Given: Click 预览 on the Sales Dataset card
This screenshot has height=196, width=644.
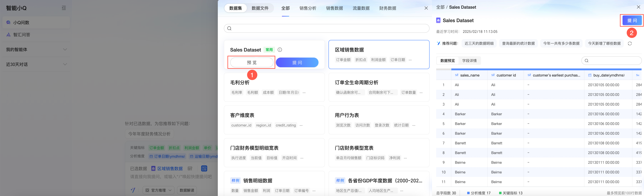Looking at the screenshot, I should coord(252,62).
